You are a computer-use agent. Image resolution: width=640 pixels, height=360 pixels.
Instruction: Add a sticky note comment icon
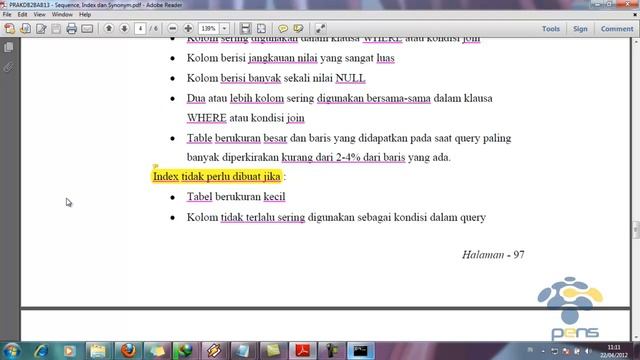[x=282, y=29]
